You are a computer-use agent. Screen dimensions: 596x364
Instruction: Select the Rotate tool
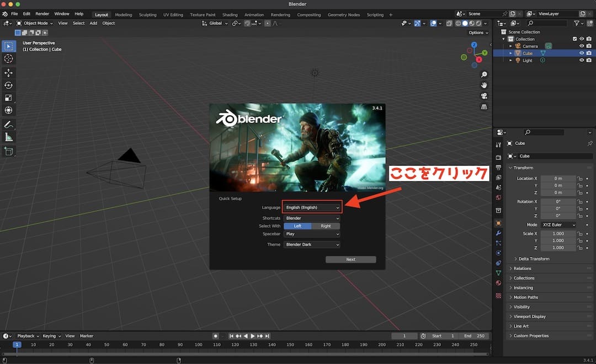[x=8, y=85]
